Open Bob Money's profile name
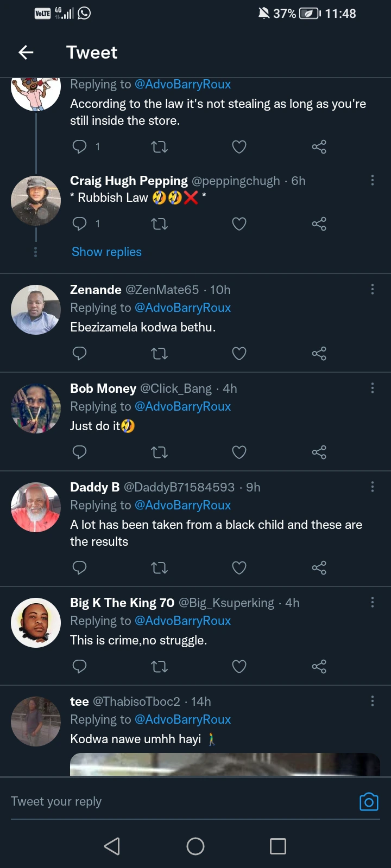The height and width of the screenshot is (868, 391). click(103, 388)
